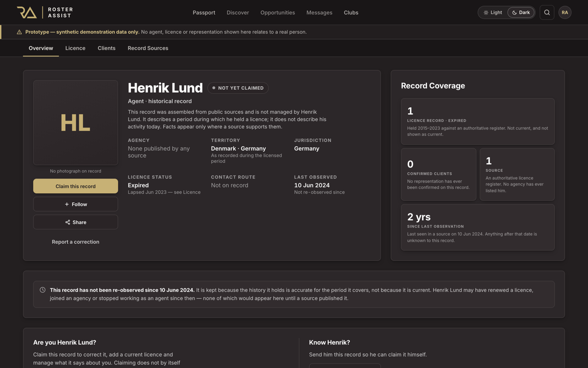This screenshot has height=368, width=588.
Task: Open the Licence Record Expired coverage card
Action: (478, 122)
